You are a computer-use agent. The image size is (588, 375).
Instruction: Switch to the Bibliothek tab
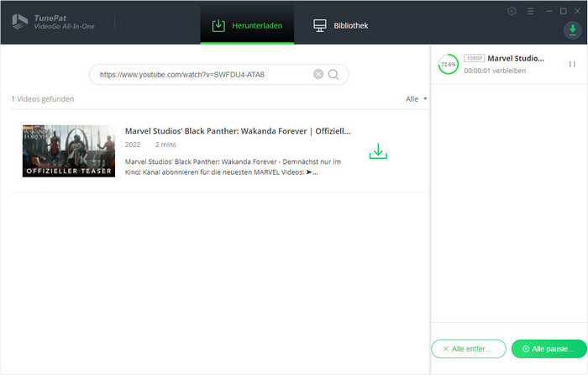click(340, 25)
